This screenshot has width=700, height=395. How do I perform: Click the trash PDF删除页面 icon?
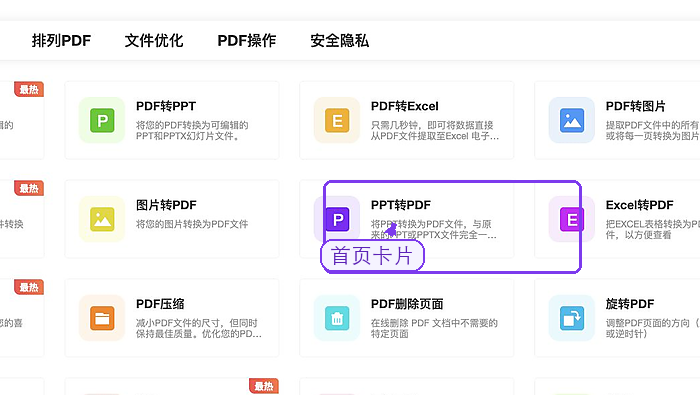pos(337,318)
